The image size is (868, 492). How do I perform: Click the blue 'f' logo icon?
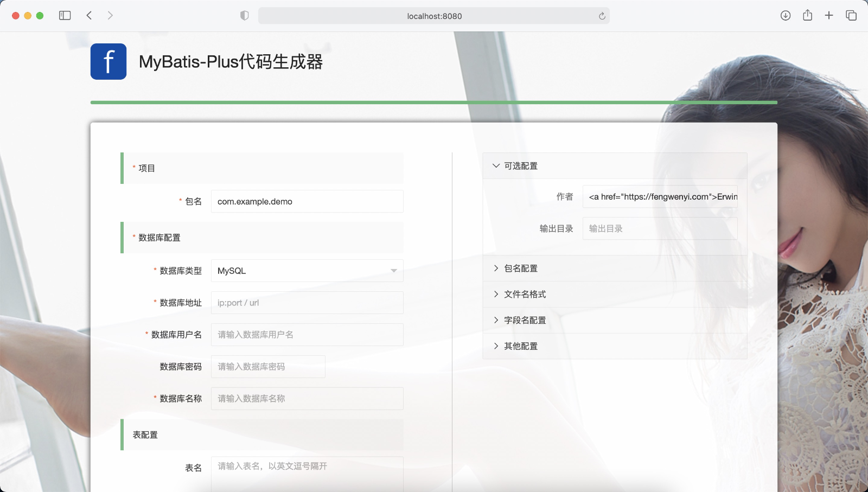click(x=108, y=61)
